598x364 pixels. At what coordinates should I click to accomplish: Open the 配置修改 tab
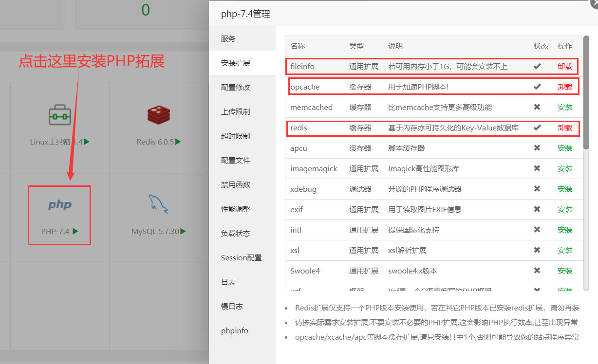pos(236,88)
